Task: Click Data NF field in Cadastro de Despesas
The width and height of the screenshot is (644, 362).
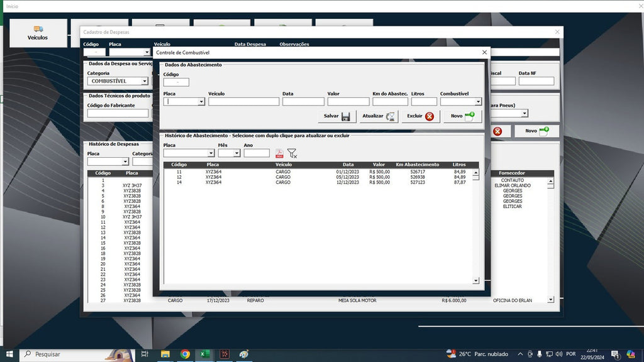Action: tap(536, 81)
